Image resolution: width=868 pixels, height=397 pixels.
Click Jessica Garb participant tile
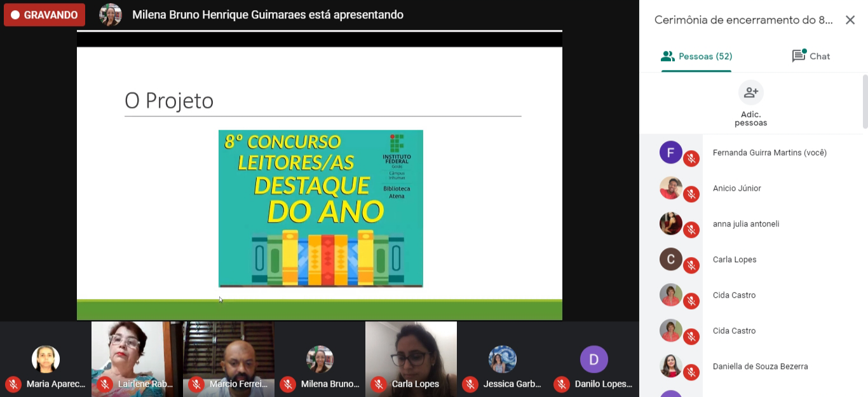coord(502,359)
